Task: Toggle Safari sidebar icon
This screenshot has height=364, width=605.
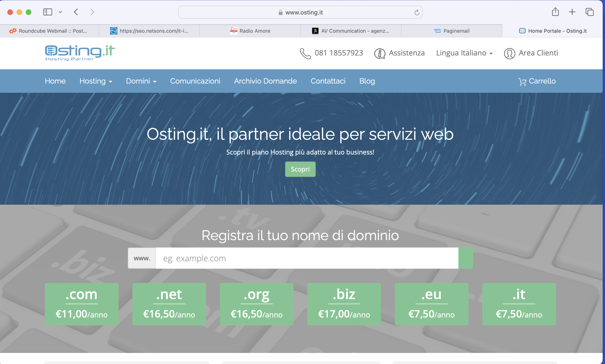Action: (48, 12)
